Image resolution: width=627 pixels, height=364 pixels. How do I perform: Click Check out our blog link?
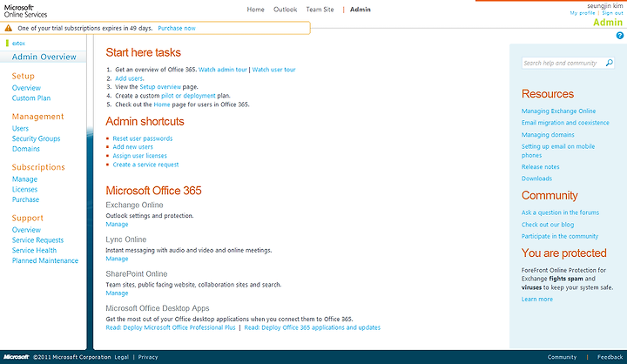(548, 225)
